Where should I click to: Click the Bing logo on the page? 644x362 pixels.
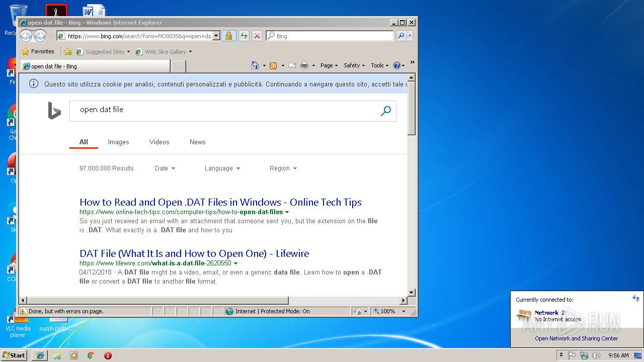tap(54, 111)
